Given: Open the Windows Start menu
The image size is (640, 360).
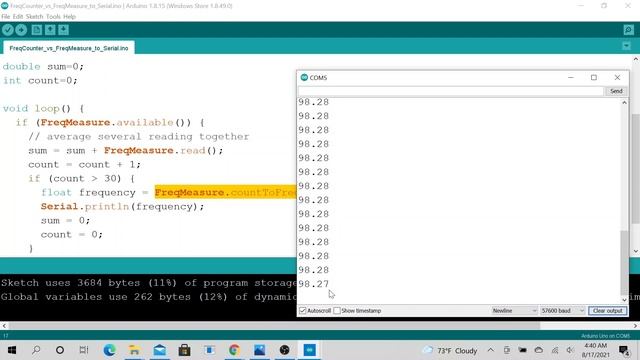Looking at the screenshot, I should pyautogui.click(x=11, y=350).
